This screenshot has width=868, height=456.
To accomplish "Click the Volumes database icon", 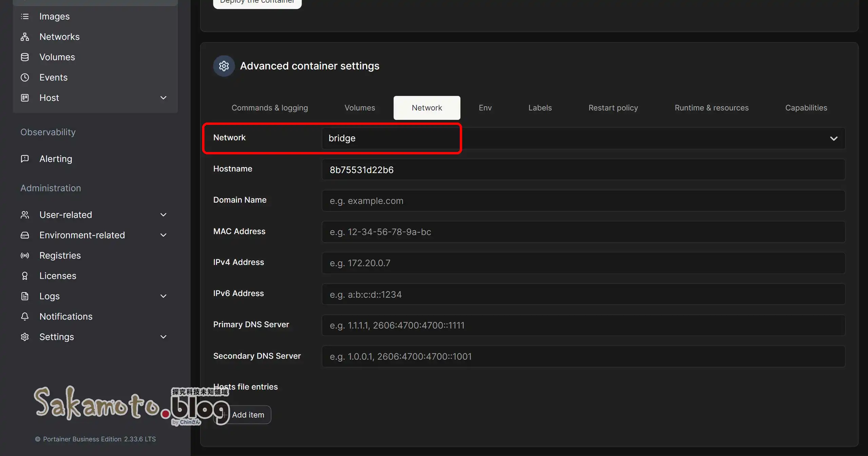I will [x=25, y=57].
